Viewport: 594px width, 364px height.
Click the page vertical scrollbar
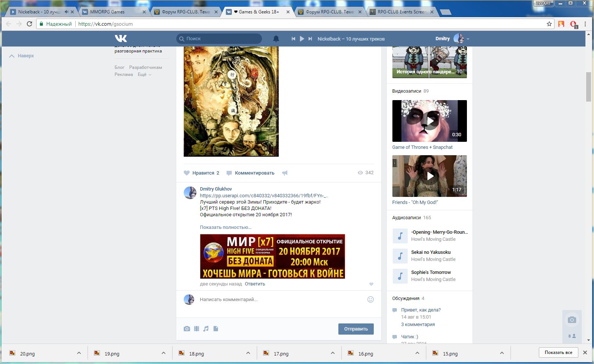pyautogui.click(x=588, y=87)
